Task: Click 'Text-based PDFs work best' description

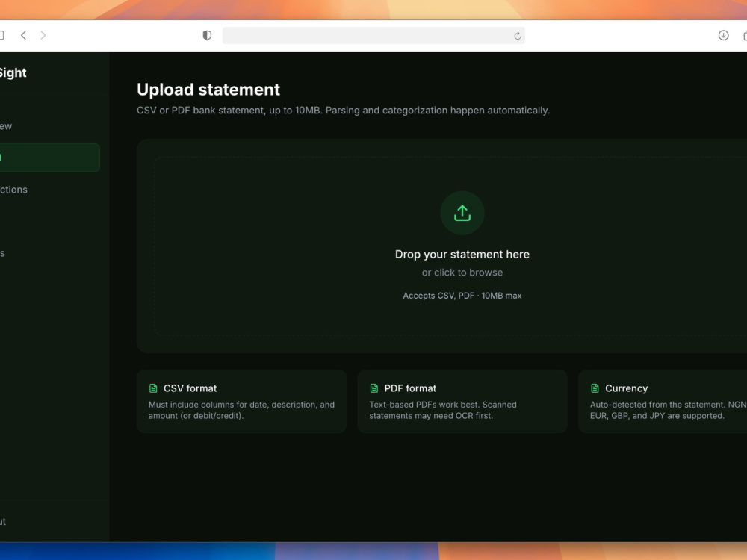Action: point(442,410)
